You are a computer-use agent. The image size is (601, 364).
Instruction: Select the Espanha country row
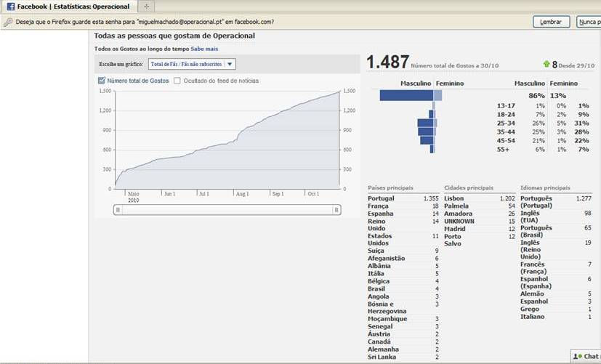click(x=403, y=214)
